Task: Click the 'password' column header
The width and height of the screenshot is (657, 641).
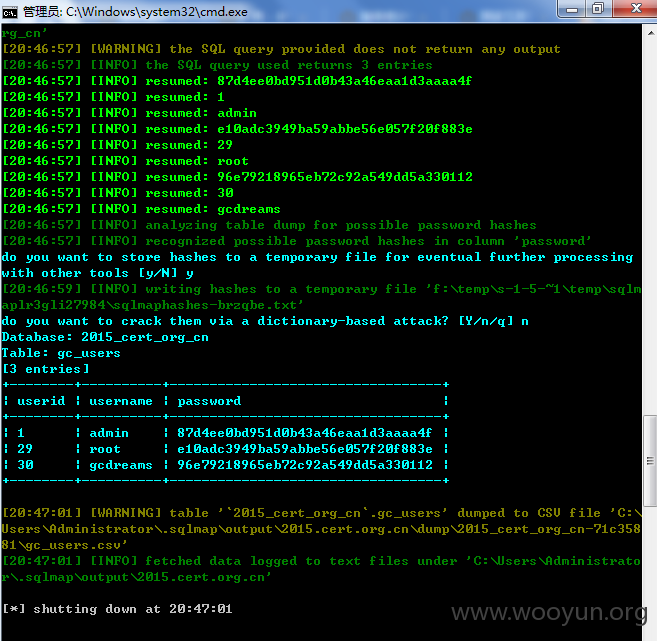Action: 209,401
